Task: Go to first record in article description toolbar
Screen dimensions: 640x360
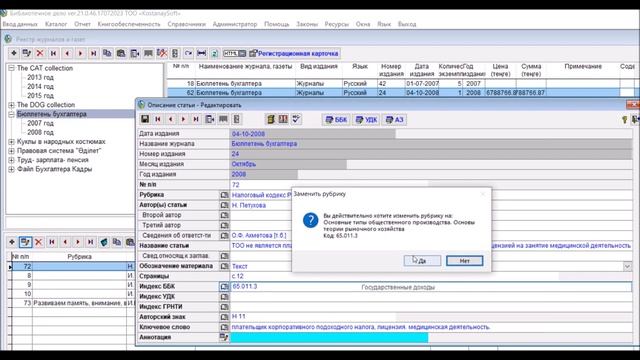Action: pyautogui.click(x=158, y=119)
